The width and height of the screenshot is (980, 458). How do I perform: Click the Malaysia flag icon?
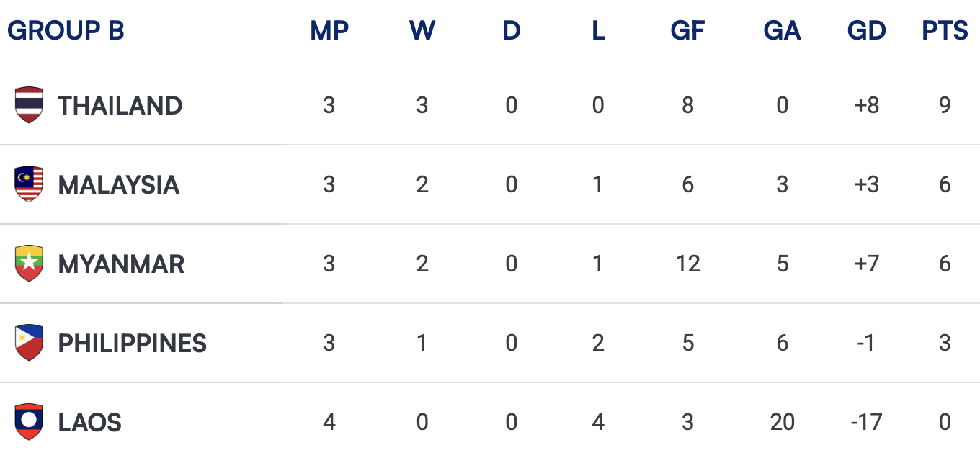click(x=29, y=184)
